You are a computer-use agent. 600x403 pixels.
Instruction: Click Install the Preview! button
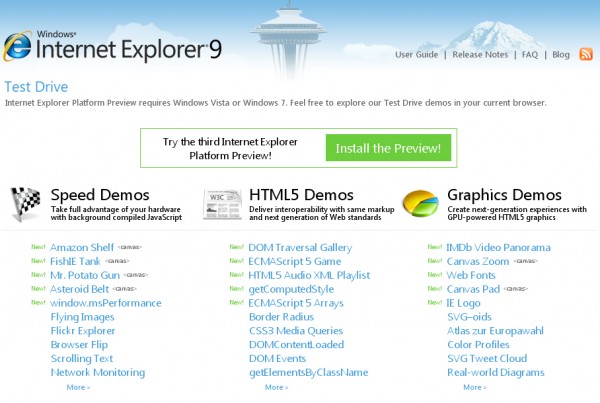388,148
